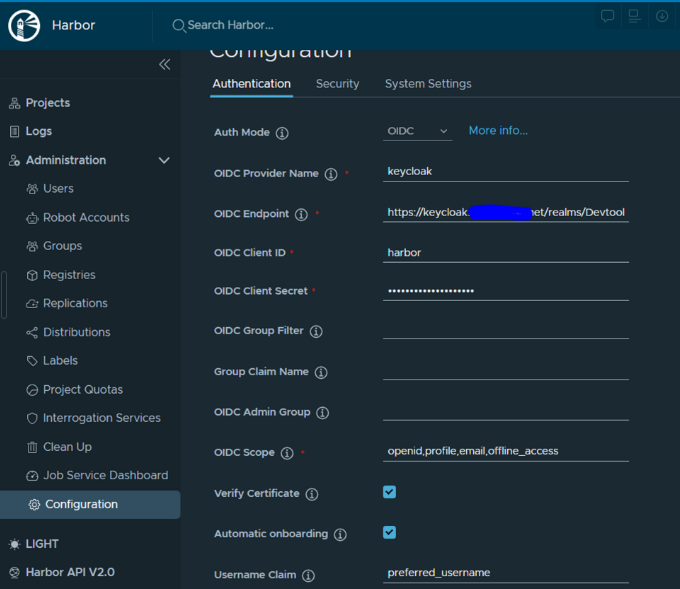Show Automatic onboarding info tooltip
Image resolution: width=680 pixels, height=589 pixels.
tap(340, 534)
